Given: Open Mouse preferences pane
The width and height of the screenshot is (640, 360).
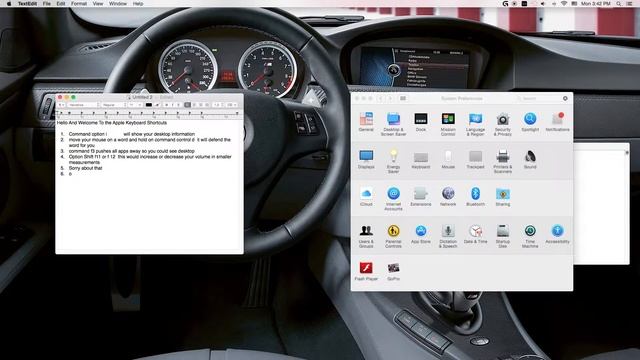Looking at the screenshot, I should 448,159.
